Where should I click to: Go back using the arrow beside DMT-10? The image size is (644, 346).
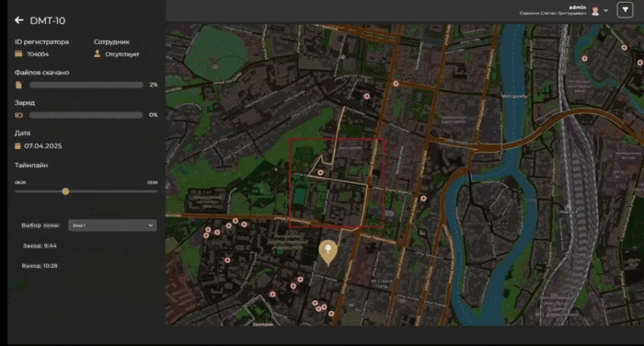(19, 20)
